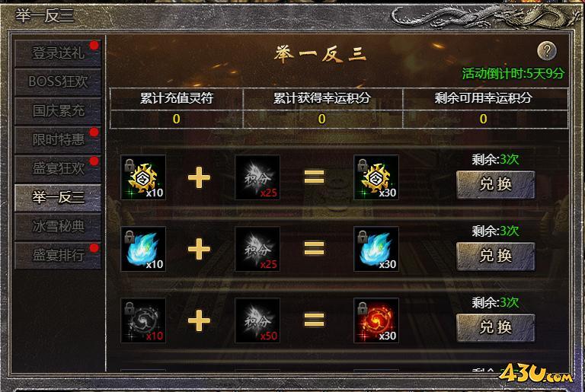Select the golden gear x30 reward icon
The image size is (585, 392).
[376, 177]
